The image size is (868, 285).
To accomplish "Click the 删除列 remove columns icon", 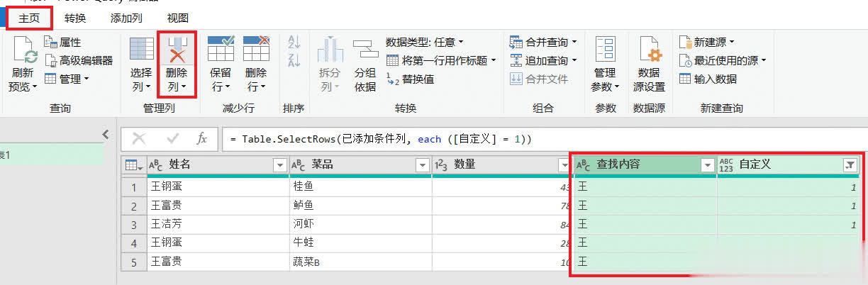I will click(x=177, y=51).
